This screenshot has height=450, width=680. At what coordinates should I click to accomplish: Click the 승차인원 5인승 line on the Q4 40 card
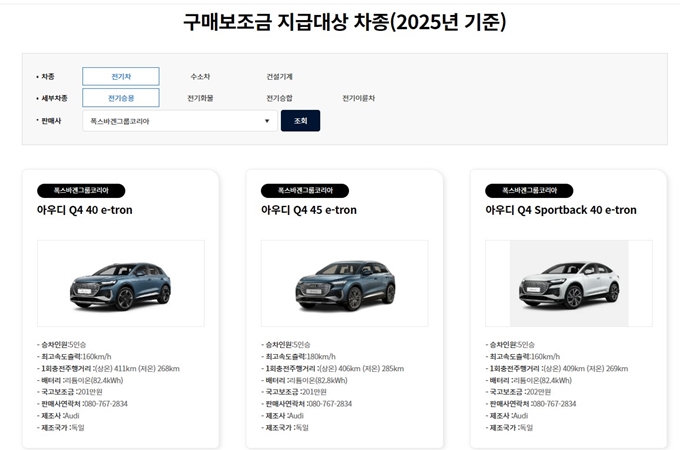(62, 345)
